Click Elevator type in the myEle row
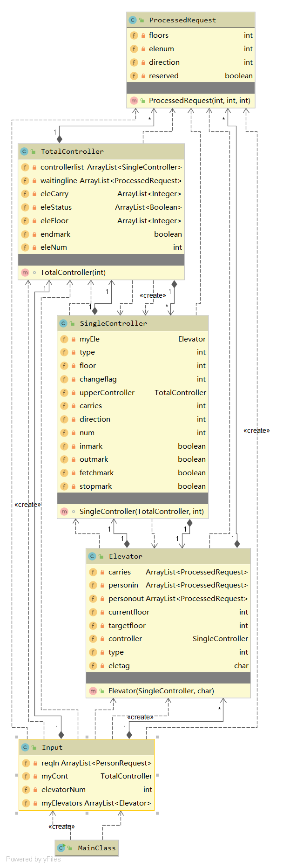This screenshot has height=868, width=283. 192,339
